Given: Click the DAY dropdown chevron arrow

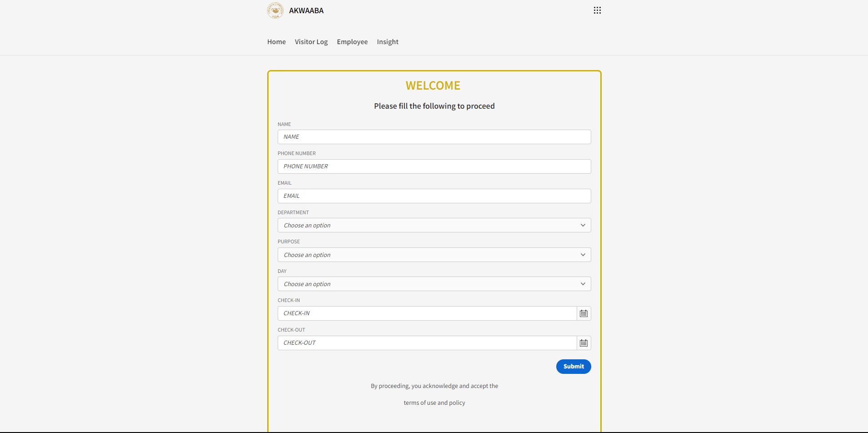Looking at the screenshot, I should coord(583,284).
